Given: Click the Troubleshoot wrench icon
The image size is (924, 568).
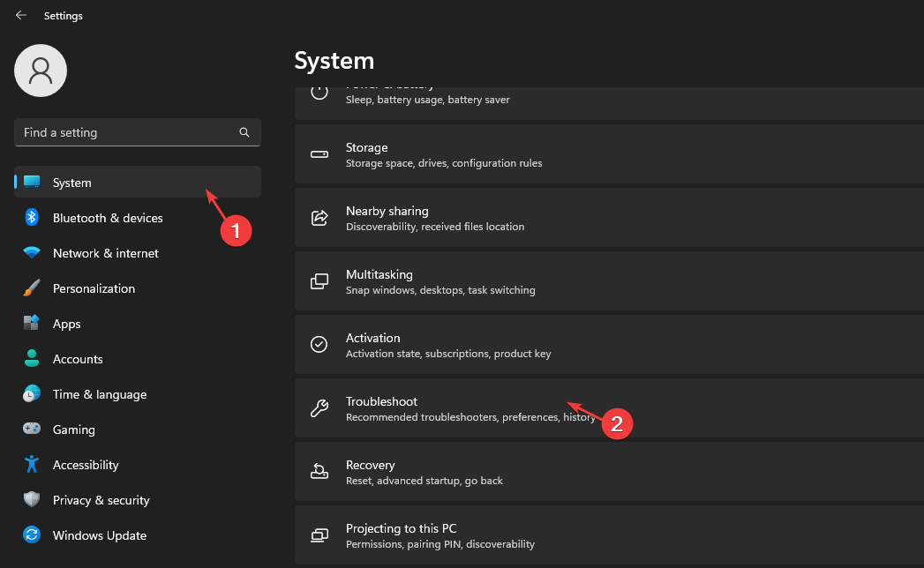Looking at the screenshot, I should [x=319, y=407].
